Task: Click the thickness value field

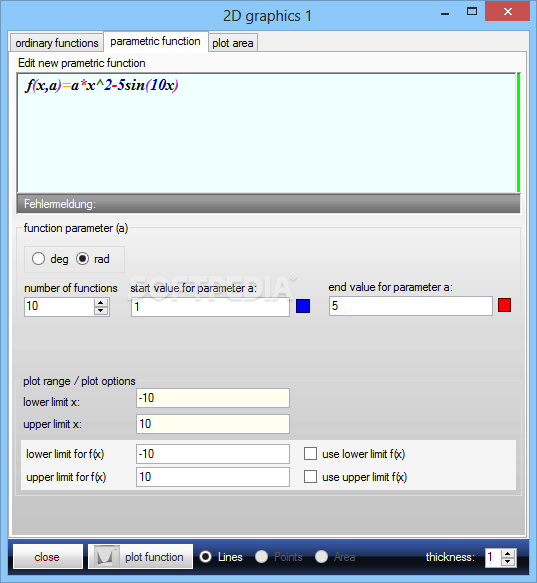Action: pos(493,557)
